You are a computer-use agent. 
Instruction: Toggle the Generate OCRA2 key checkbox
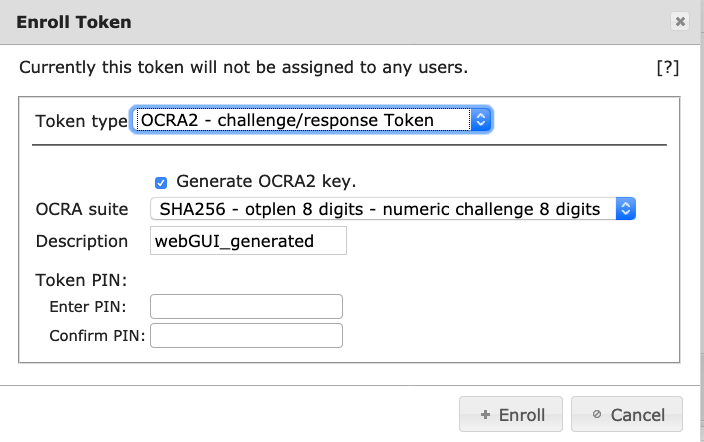tap(161, 182)
